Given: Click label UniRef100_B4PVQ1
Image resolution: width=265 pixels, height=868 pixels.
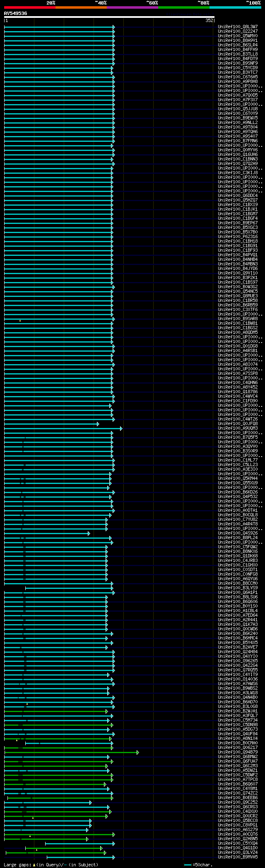Looking at the screenshot, I should (x=238, y=255).
